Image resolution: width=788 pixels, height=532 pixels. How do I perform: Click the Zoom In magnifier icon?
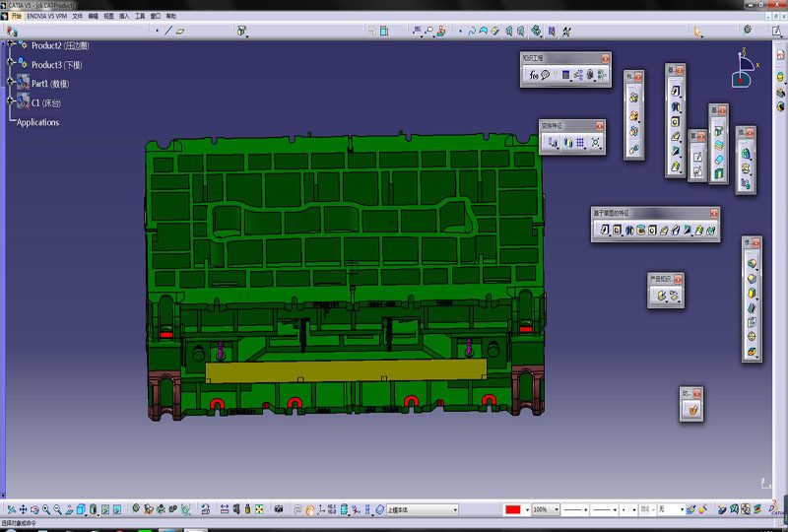coord(45,509)
